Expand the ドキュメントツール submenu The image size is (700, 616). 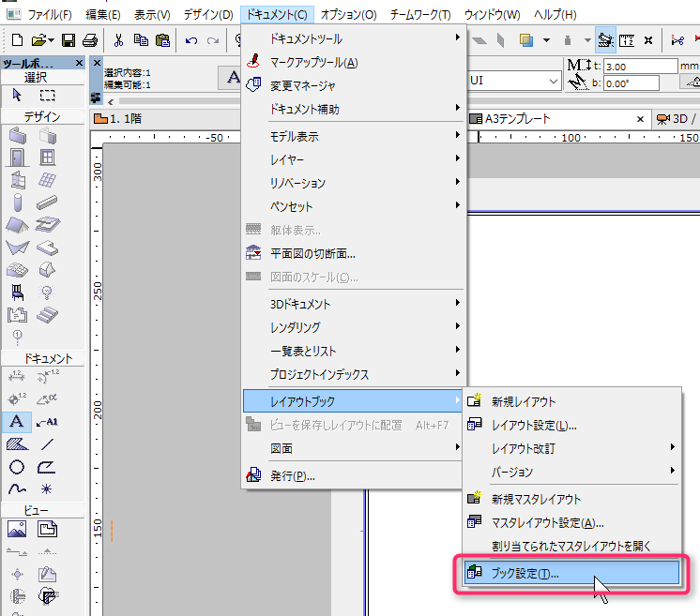pos(353,38)
